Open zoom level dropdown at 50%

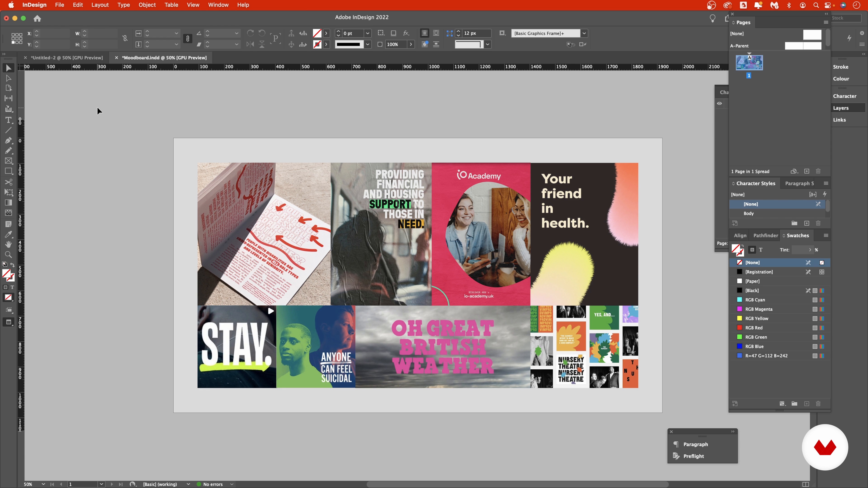[43, 484]
